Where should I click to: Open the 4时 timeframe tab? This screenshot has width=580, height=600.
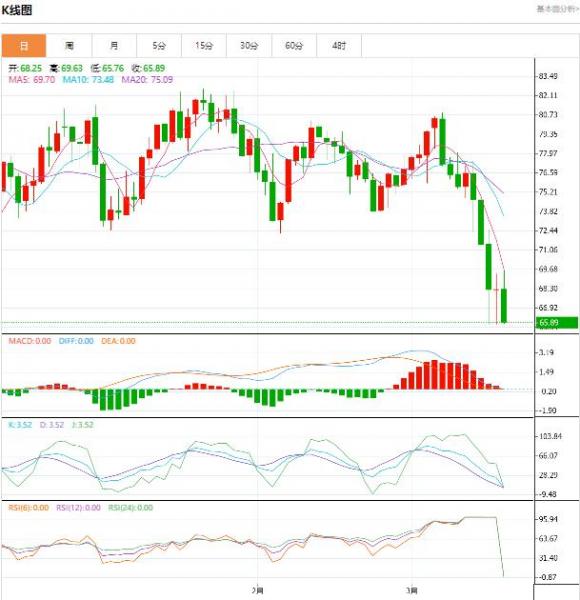(339, 46)
